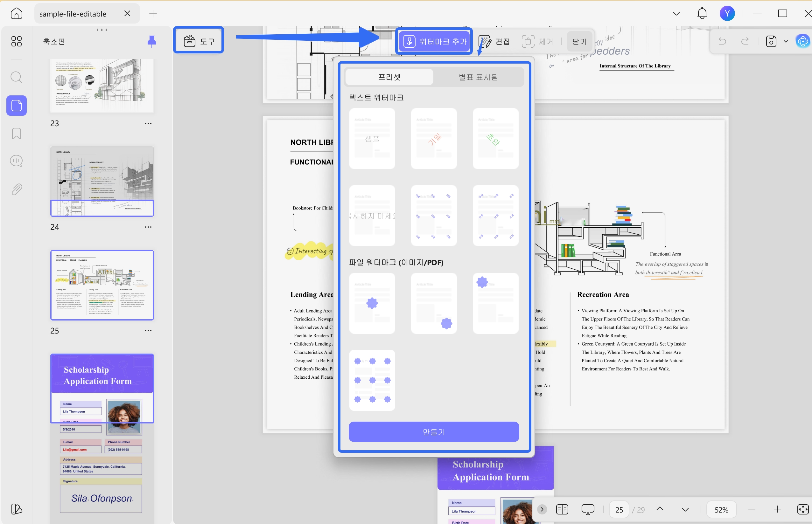Select the page thumbnails sidebar icon

(x=16, y=106)
